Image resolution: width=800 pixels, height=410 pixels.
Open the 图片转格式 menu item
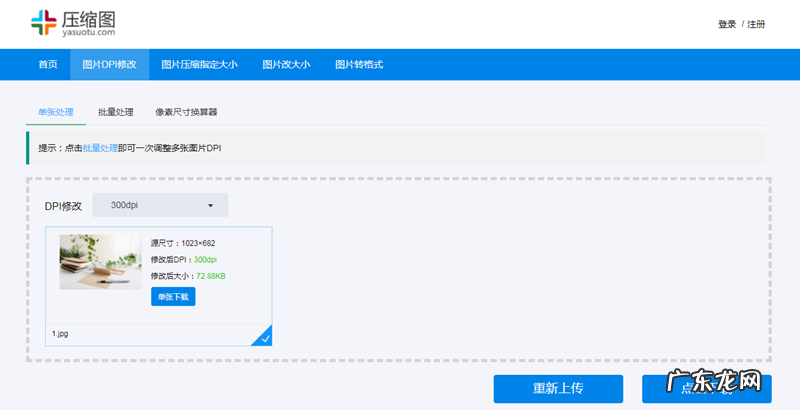coord(359,65)
